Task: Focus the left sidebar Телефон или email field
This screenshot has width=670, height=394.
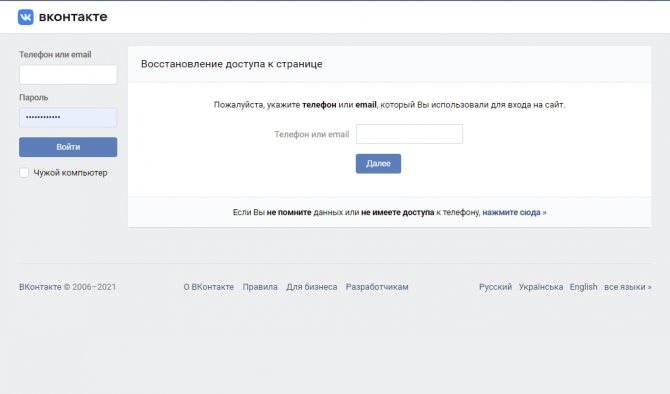Action: click(68, 74)
